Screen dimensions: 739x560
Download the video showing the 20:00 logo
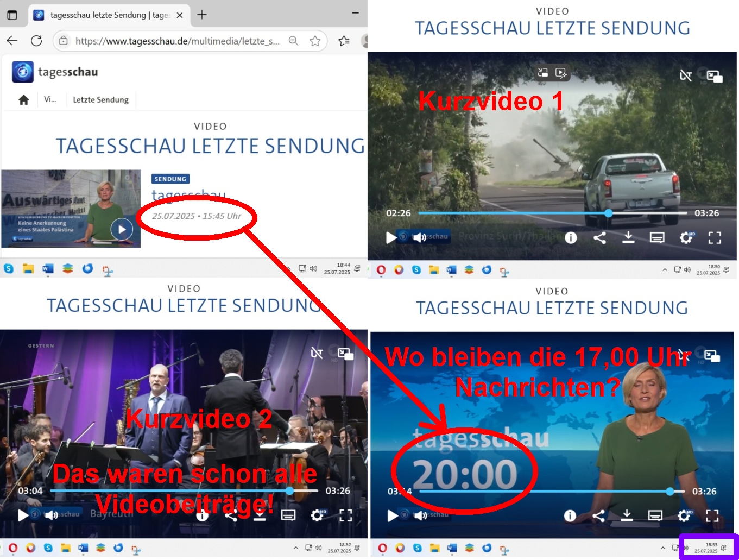pyautogui.click(x=627, y=515)
